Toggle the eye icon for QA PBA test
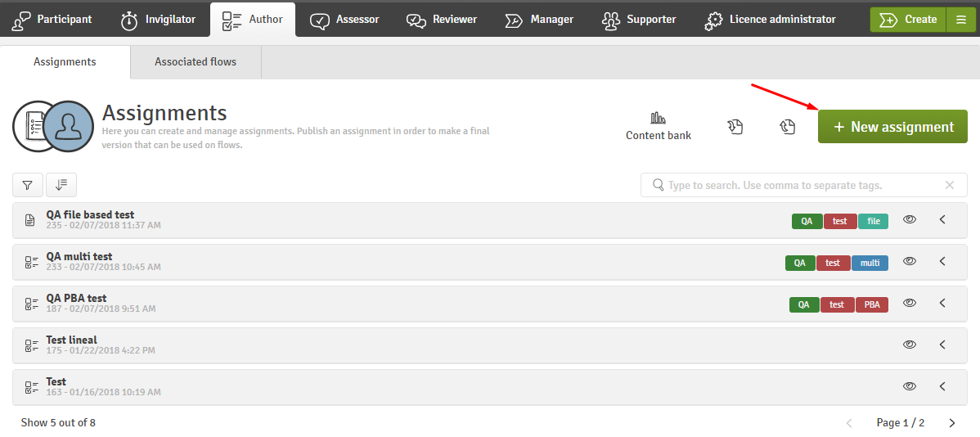The image size is (980, 437). 910,303
